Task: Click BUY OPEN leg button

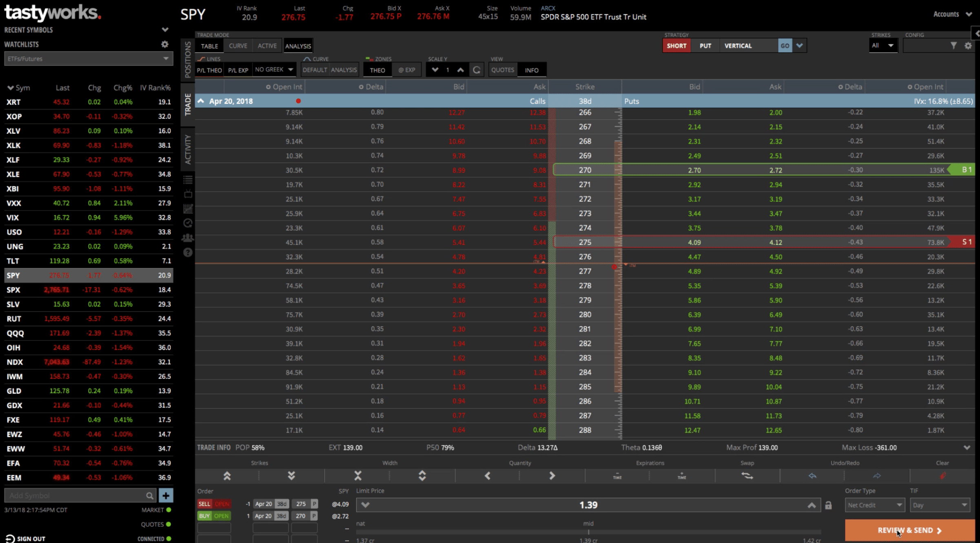Action: click(214, 516)
